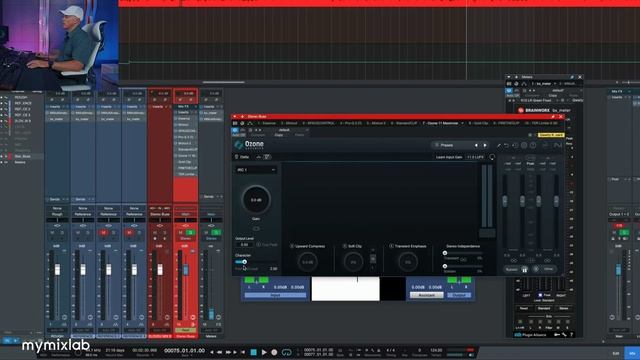Click Reset button in bx_meter

pos(523,309)
